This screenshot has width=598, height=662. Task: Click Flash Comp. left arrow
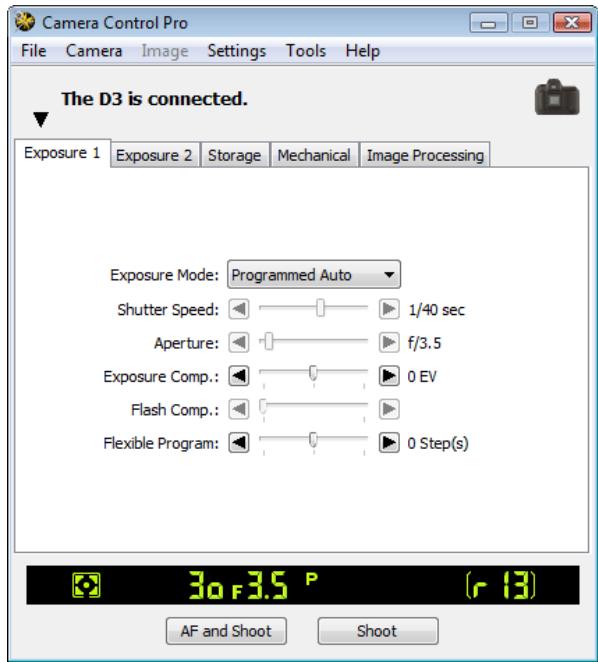(x=239, y=409)
